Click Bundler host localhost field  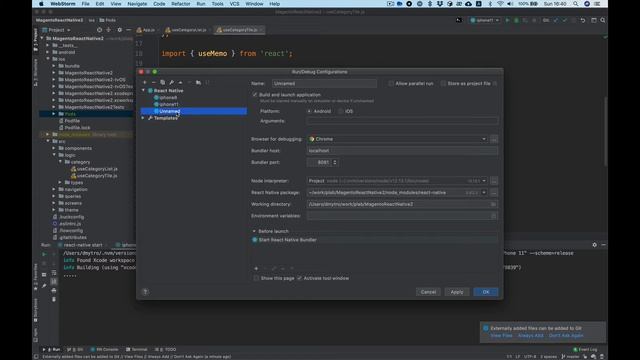[x=402, y=151]
